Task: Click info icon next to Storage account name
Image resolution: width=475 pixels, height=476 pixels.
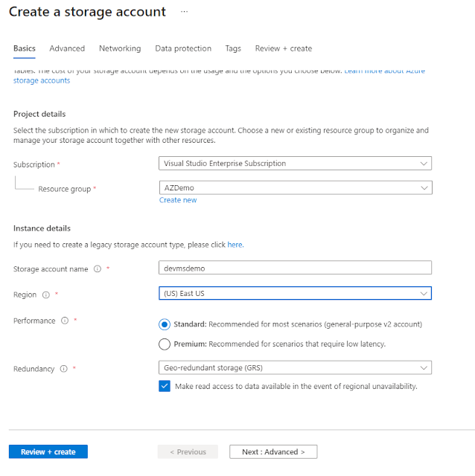Action: point(98,269)
